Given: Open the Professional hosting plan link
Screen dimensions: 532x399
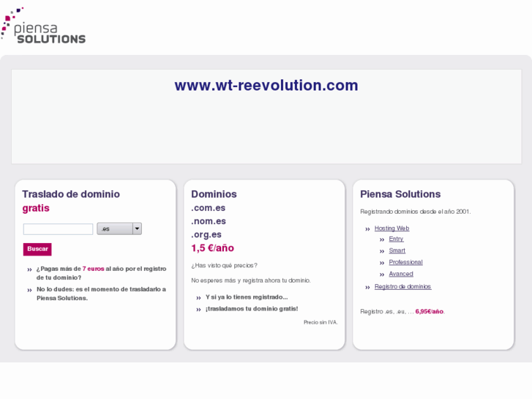Looking at the screenshot, I should pos(405,262).
